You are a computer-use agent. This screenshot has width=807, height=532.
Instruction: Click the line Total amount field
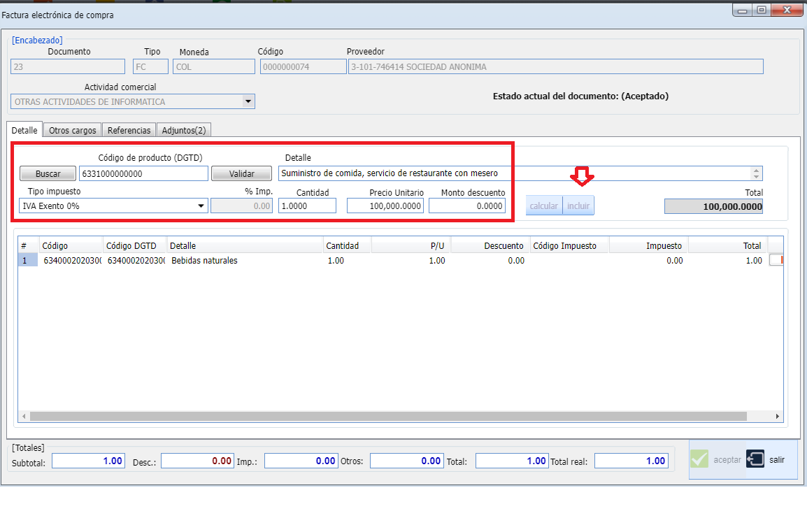click(x=713, y=206)
